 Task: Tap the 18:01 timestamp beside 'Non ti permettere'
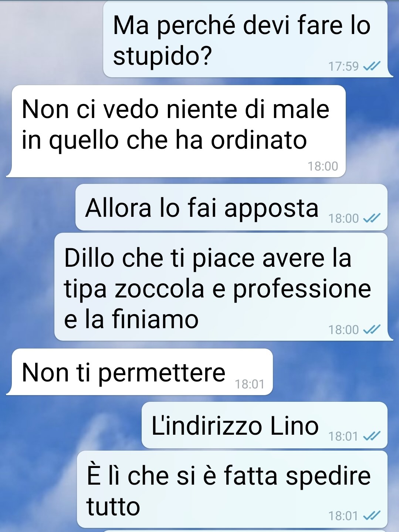pyautogui.click(x=250, y=384)
